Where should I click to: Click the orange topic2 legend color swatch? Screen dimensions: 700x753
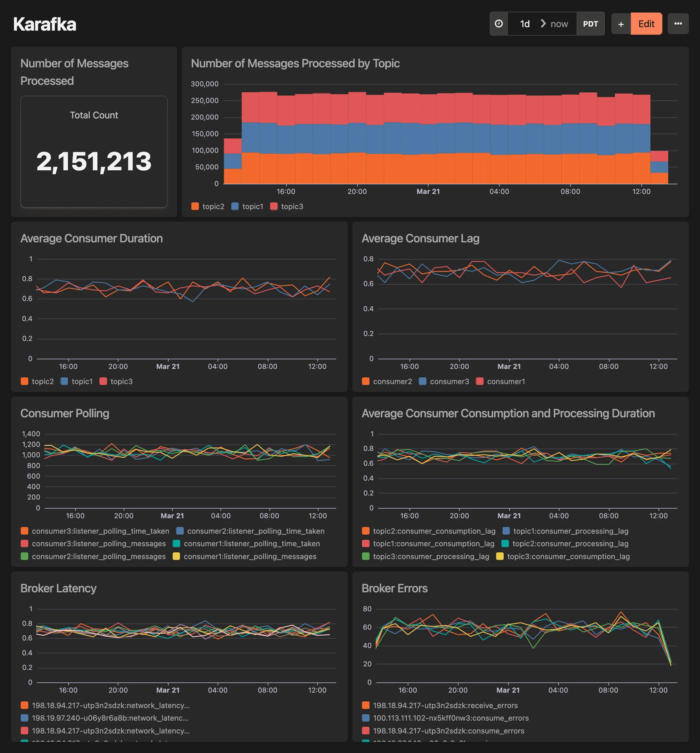195,206
